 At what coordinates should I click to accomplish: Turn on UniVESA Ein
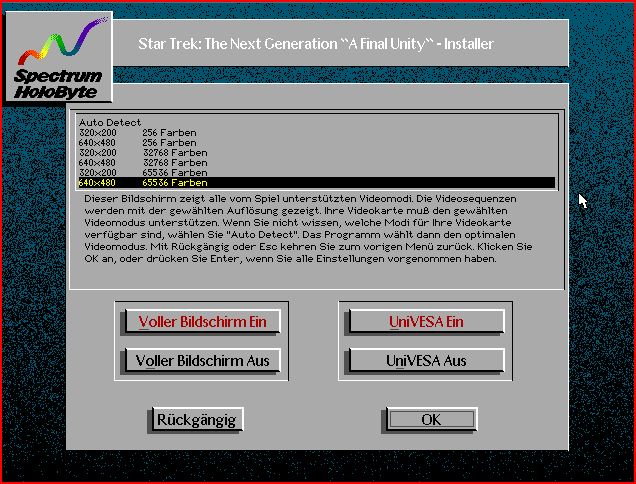(426, 322)
